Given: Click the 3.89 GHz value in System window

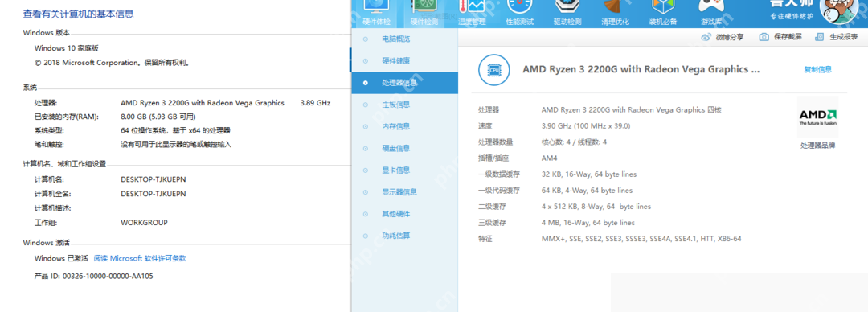Looking at the screenshot, I should click(315, 102).
